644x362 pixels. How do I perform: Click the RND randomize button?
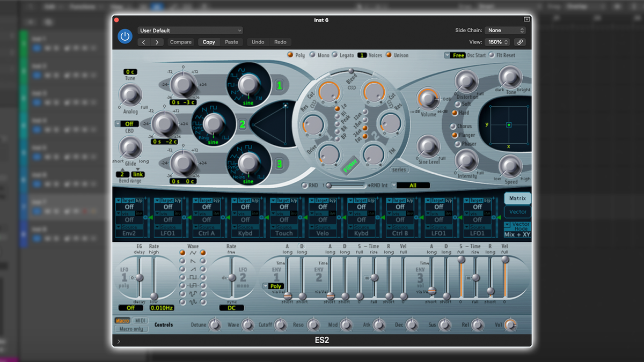(x=305, y=185)
